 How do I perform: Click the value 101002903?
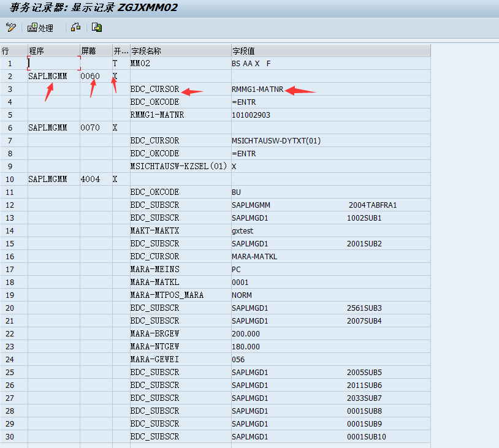251,115
